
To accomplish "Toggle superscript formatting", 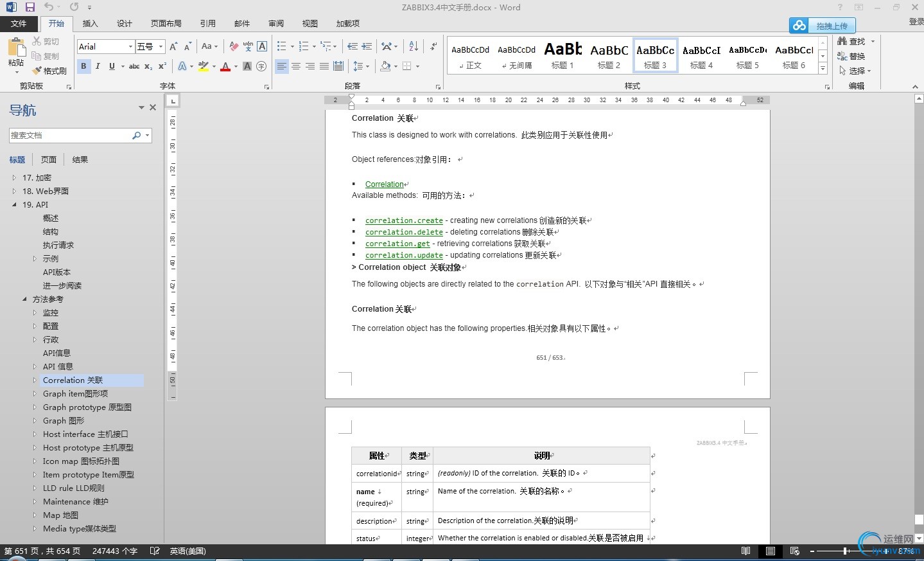I will (x=162, y=66).
